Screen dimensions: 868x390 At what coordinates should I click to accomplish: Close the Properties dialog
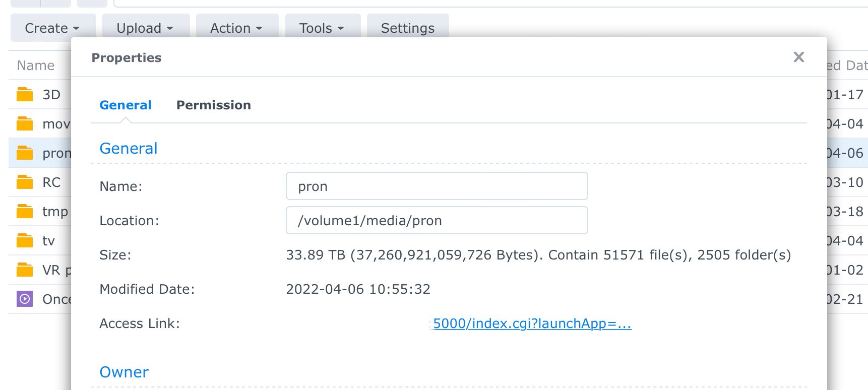pos(799,57)
